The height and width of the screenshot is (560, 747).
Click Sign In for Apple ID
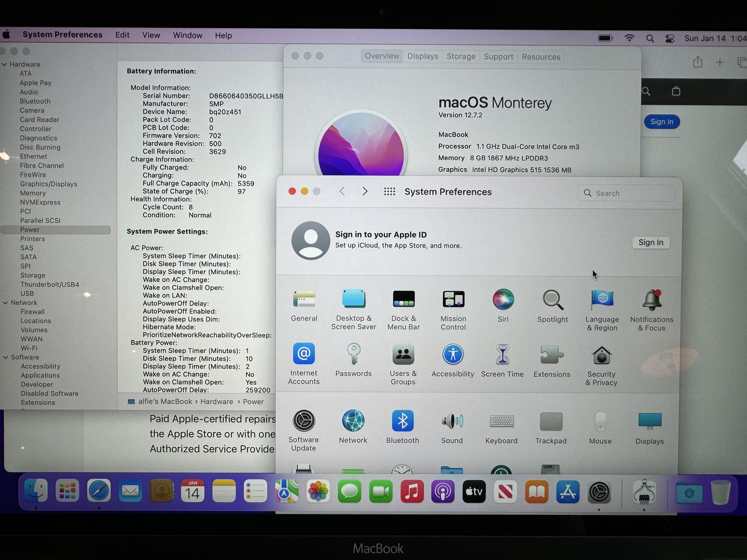pos(651,243)
